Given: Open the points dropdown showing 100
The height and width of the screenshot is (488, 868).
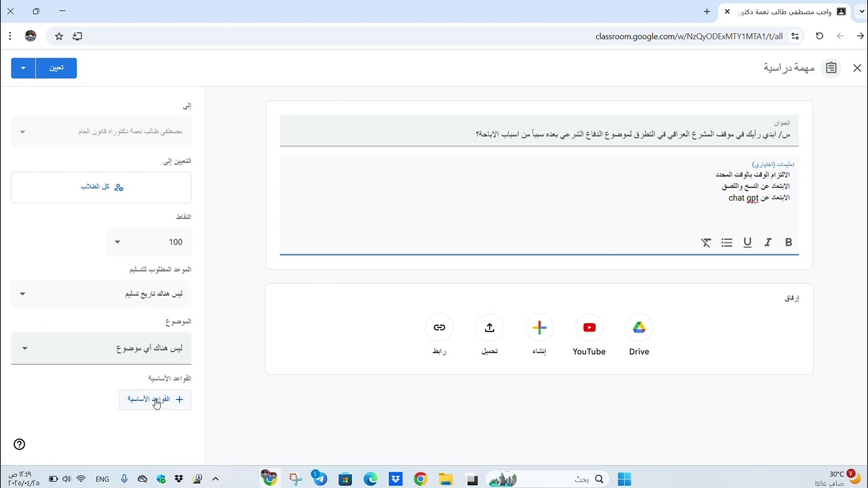Looking at the screenshot, I should click(149, 242).
